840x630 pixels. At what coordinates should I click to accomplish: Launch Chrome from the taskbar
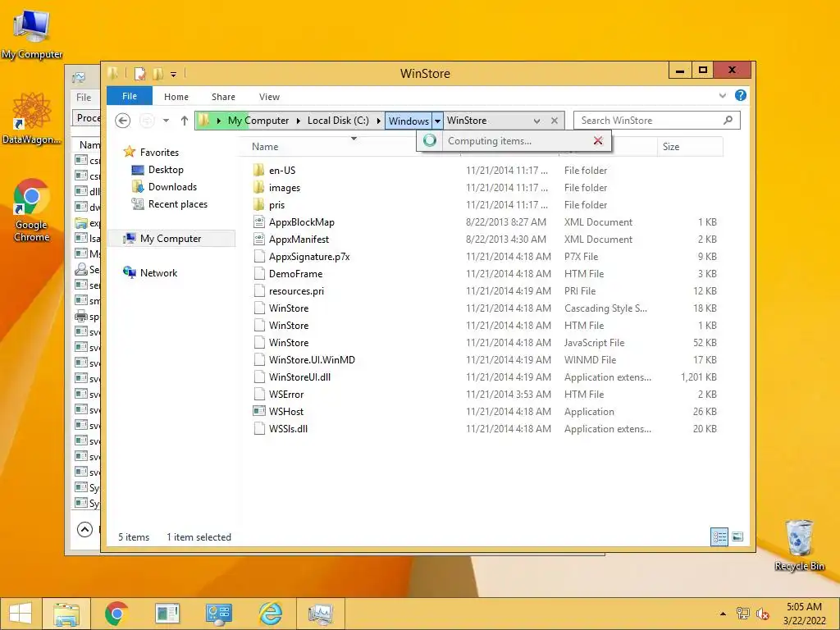point(116,614)
